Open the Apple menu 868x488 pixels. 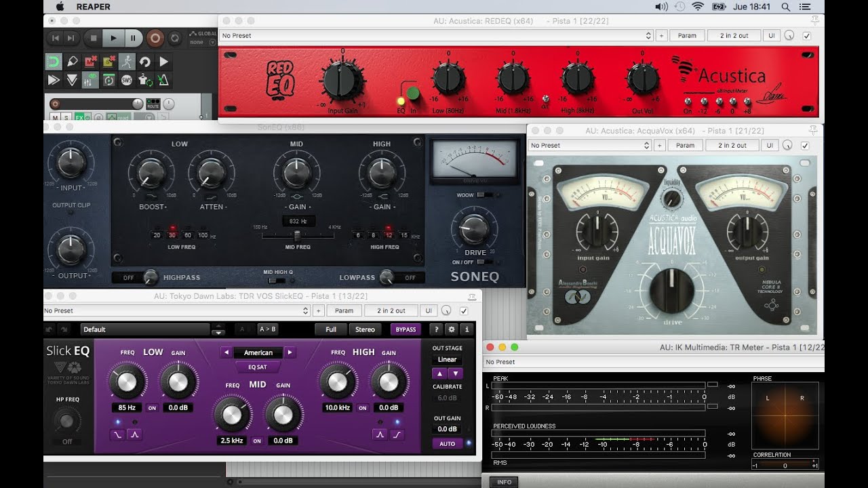(x=59, y=7)
